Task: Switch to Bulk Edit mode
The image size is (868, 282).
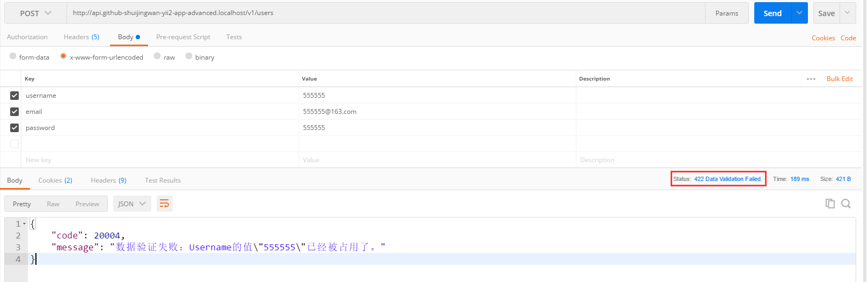Action: point(840,79)
